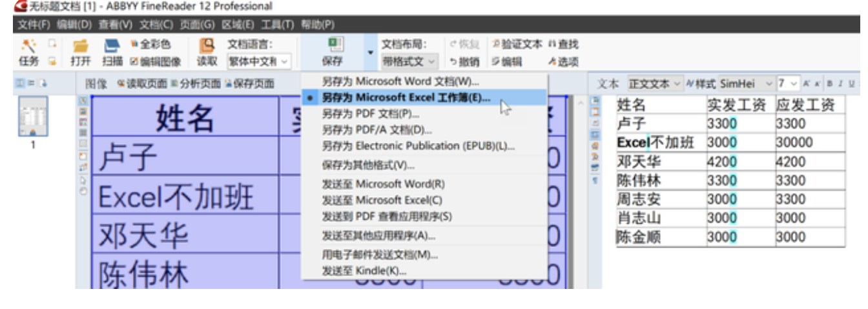Image resolution: width=868 pixels, height=309 pixels.
Task: Open the 编辑(D) menu
Action: (x=74, y=25)
